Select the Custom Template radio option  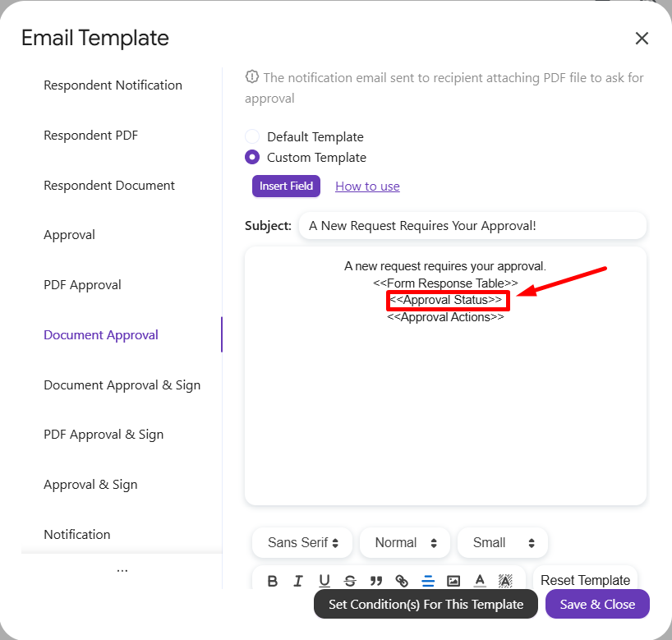click(253, 158)
